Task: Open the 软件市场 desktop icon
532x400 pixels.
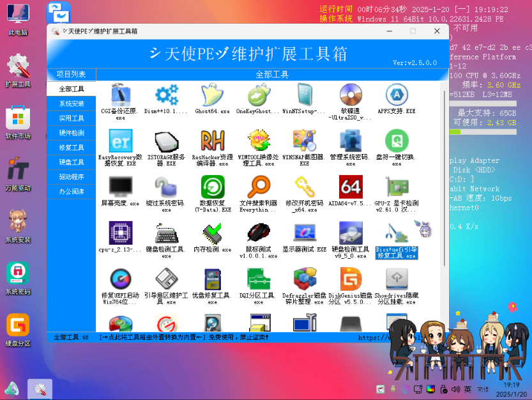Action: pos(19,122)
